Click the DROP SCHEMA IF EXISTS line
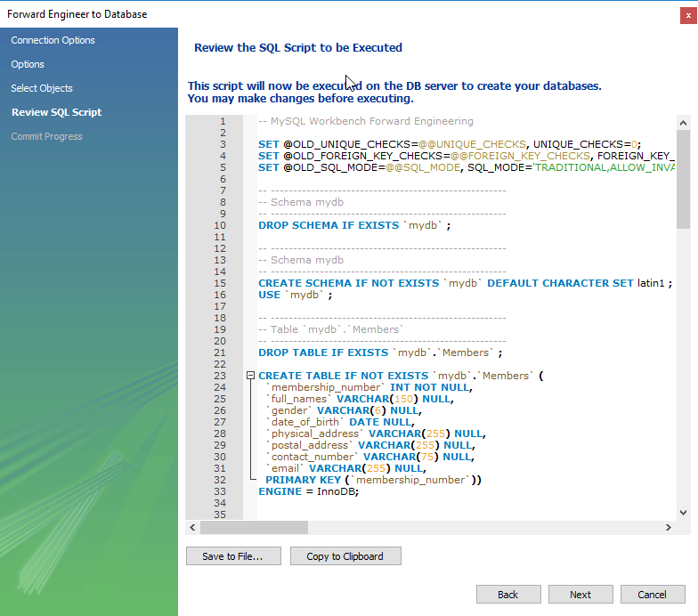 tap(354, 225)
